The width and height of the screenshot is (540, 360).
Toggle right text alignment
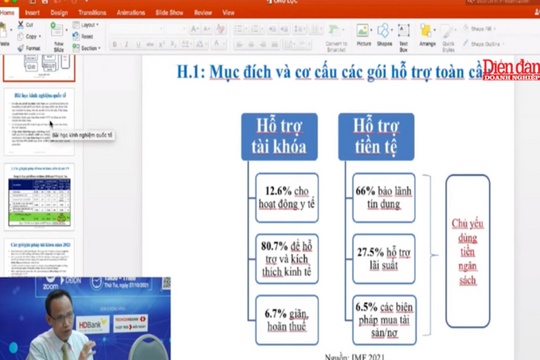tap(263, 44)
